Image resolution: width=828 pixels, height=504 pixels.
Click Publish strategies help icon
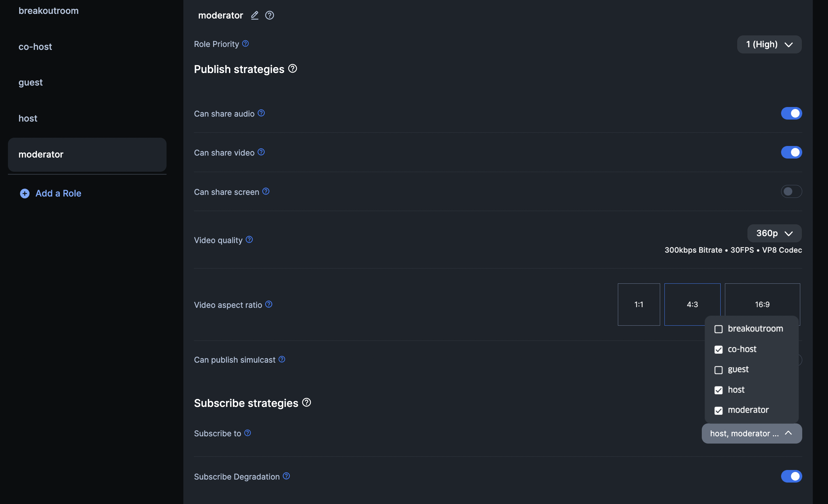(293, 69)
